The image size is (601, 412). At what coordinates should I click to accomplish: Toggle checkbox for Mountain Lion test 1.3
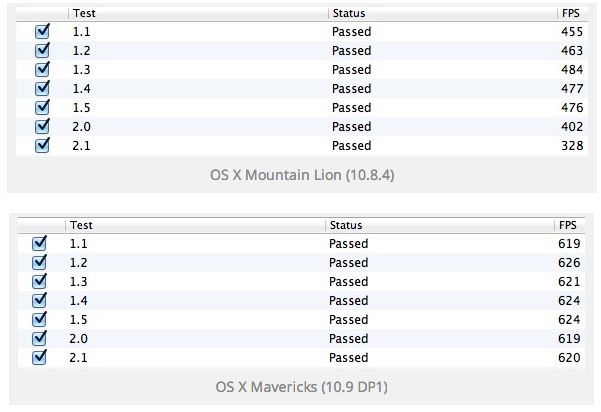[42, 70]
